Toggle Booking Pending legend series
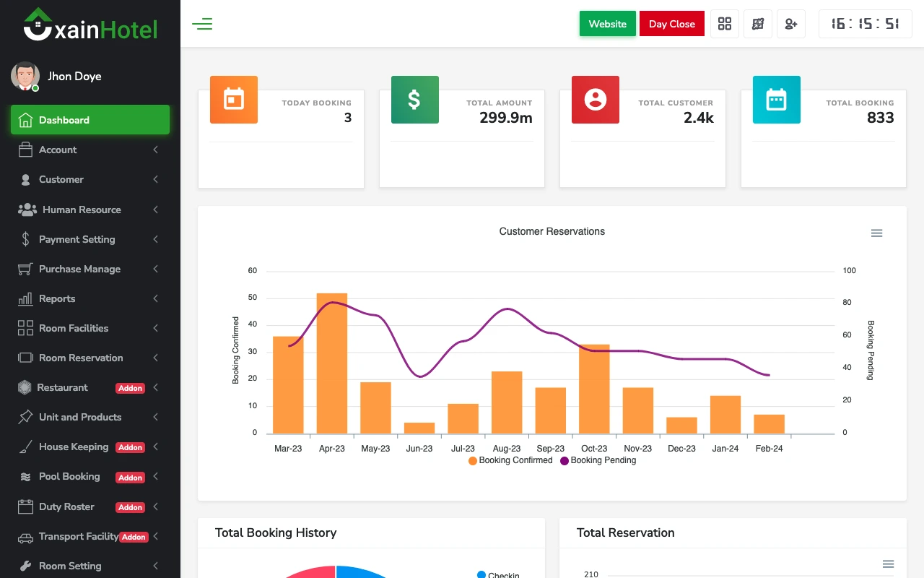This screenshot has height=578, width=924. 598,460
